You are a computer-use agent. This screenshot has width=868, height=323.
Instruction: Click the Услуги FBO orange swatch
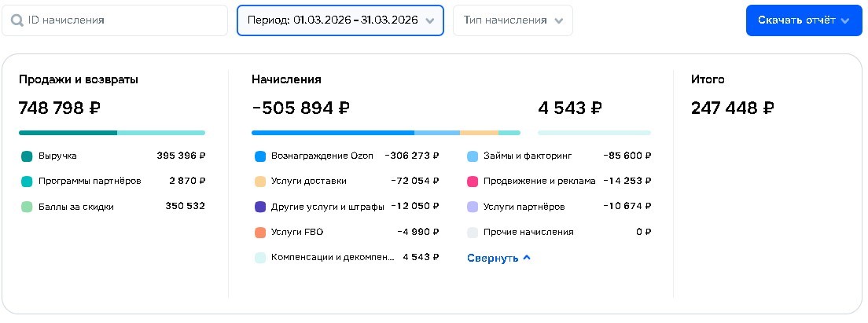pos(260,233)
